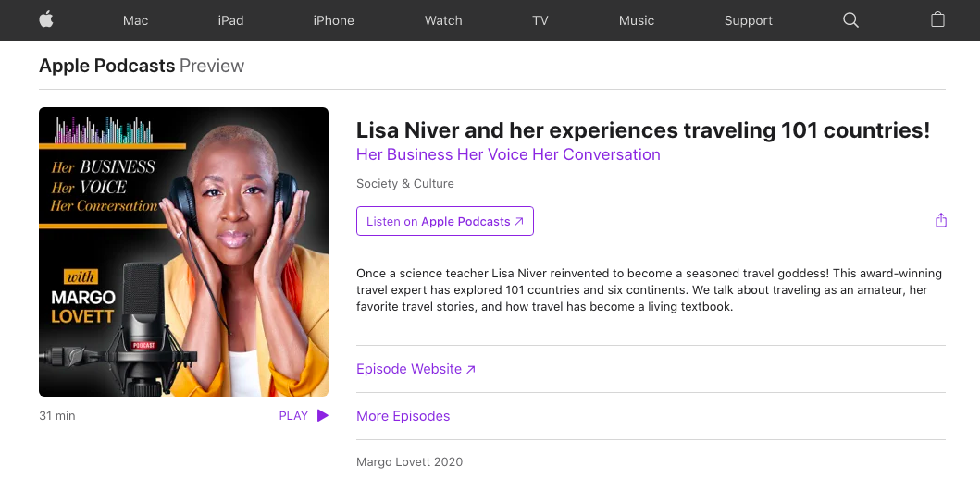Click the share icon beside the episode
Screen dimensions: 980x503
coord(940,220)
